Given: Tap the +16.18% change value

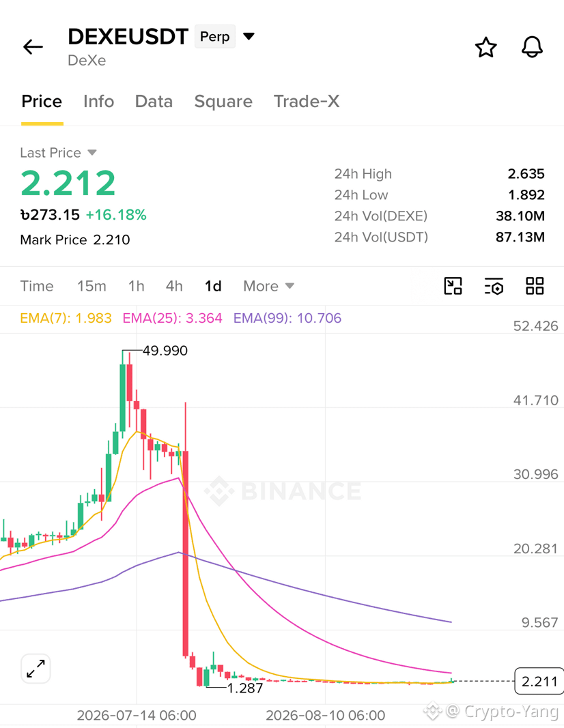Looking at the screenshot, I should (x=116, y=214).
